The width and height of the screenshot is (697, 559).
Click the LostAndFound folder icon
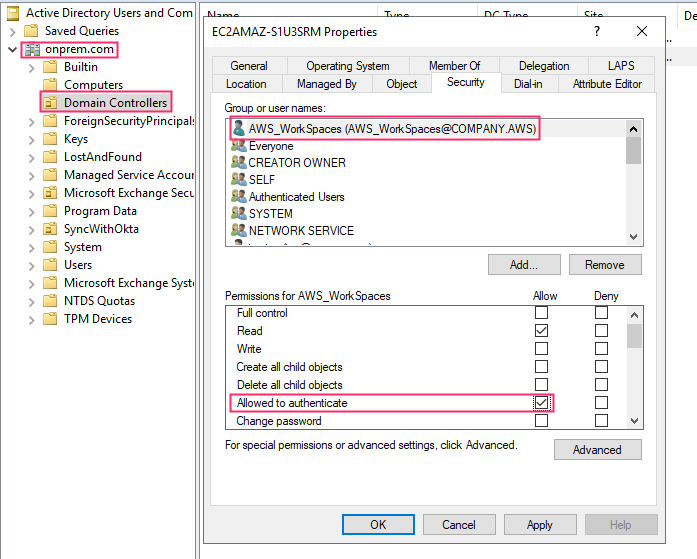tap(50, 157)
